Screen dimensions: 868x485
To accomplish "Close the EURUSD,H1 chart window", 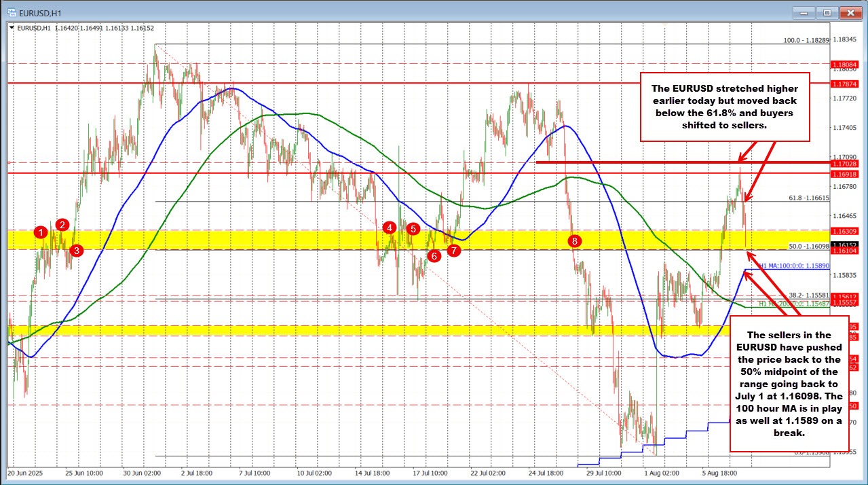I will (850, 12).
